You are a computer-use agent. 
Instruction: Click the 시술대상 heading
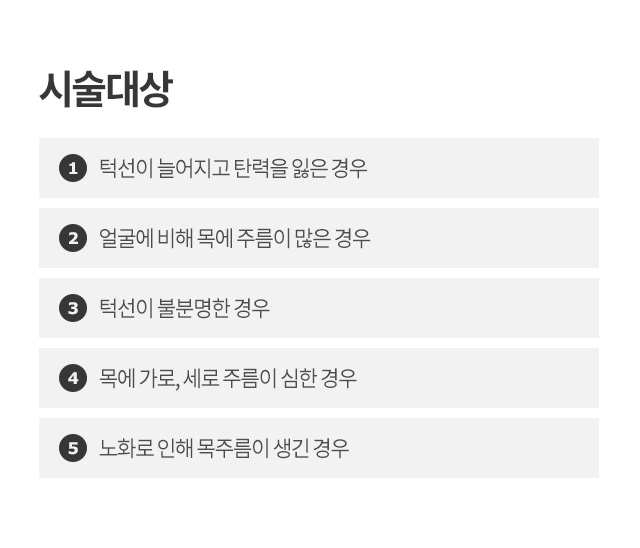point(106,89)
